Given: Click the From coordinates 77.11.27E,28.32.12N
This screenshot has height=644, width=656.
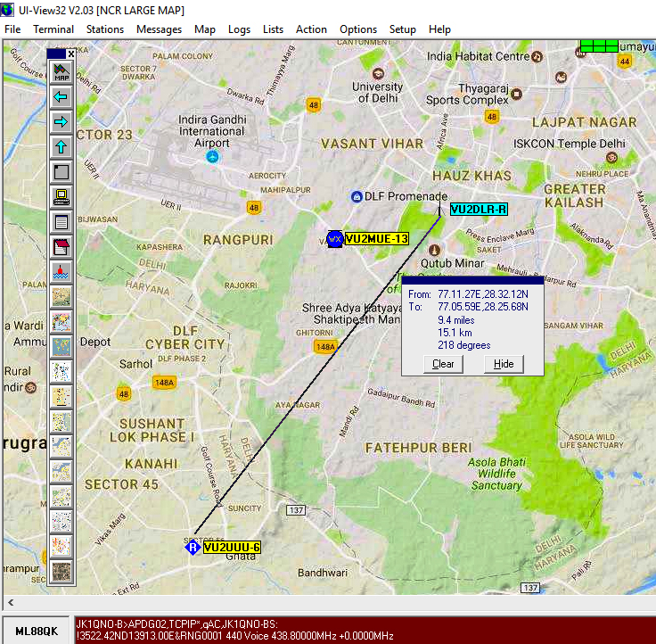Looking at the screenshot, I should tap(483, 294).
